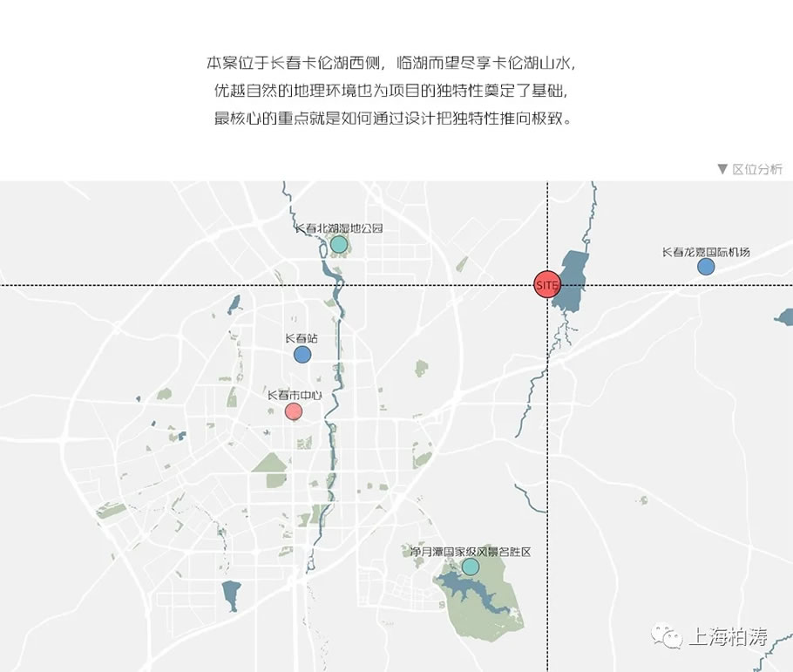The image size is (793, 672).
Task: Click the 净月潭国家级风景名胜区 map label
Action: coord(471,551)
